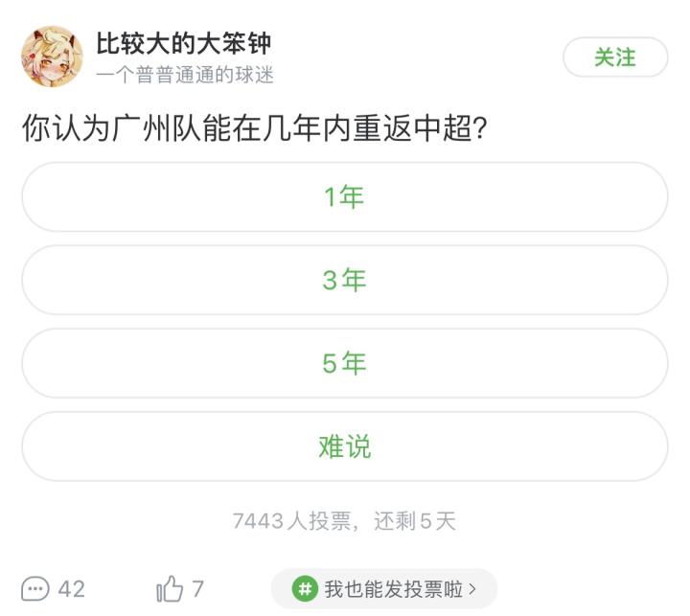Select the 1年 poll option
This screenshot has height=616, width=690.
(x=345, y=197)
